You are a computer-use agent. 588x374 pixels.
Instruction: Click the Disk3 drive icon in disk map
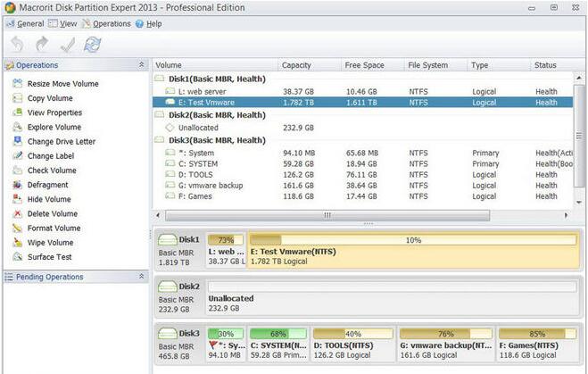point(167,333)
